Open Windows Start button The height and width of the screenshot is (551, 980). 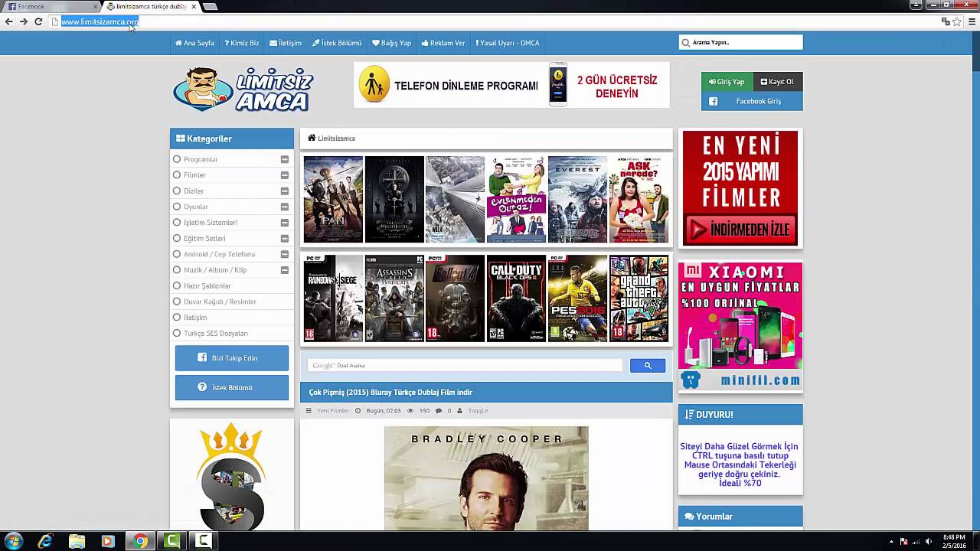(13, 541)
